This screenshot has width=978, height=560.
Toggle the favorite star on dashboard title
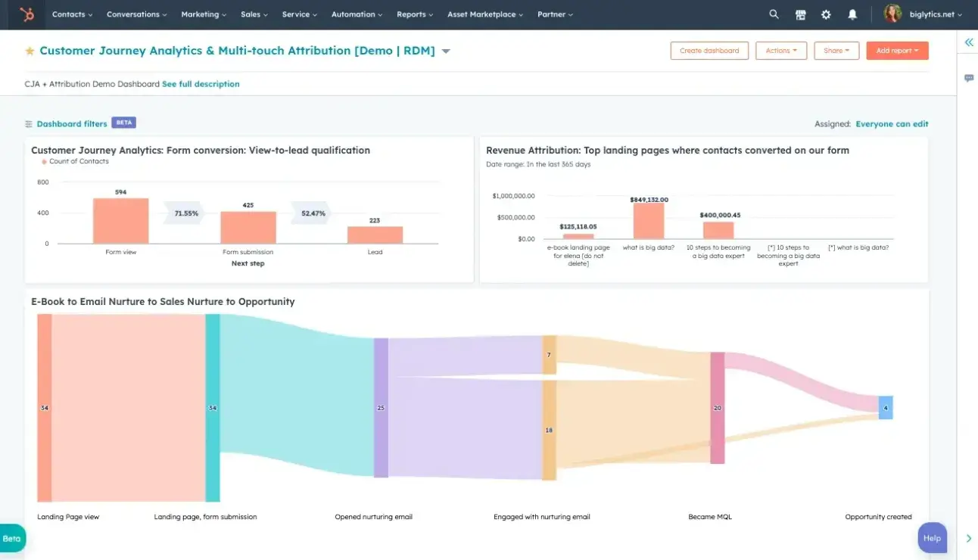(30, 51)
